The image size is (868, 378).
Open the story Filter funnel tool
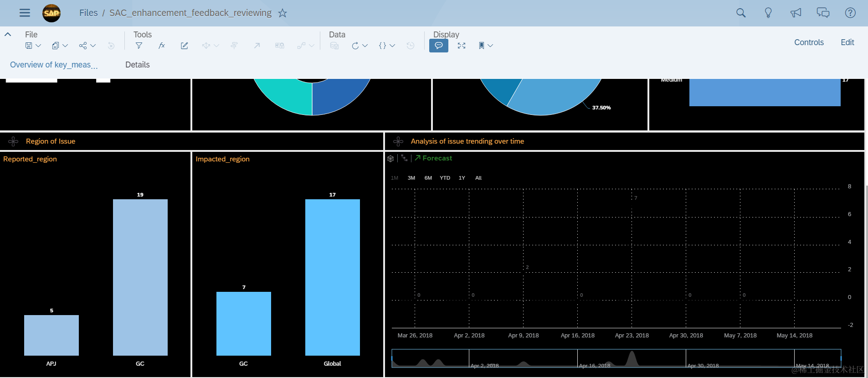pos(139,46)
